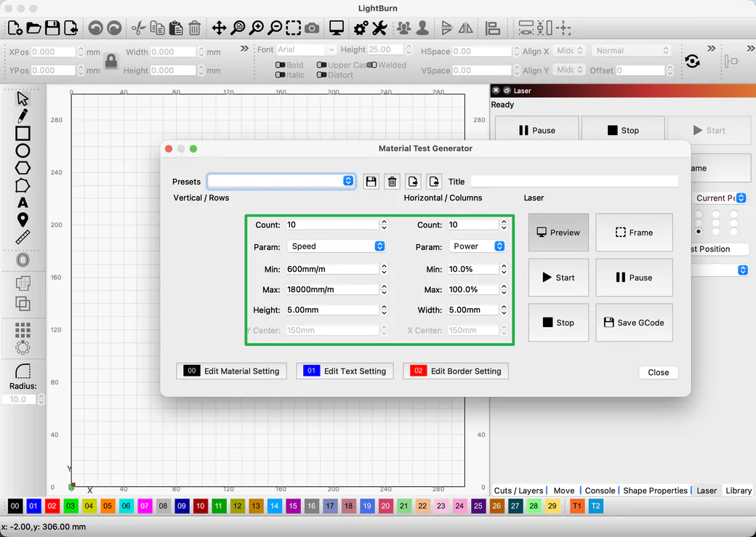This screenshot has height=537, width=756.
Task: Open Preview via monitor icon in main toolbar
Action: click(336, 28)
